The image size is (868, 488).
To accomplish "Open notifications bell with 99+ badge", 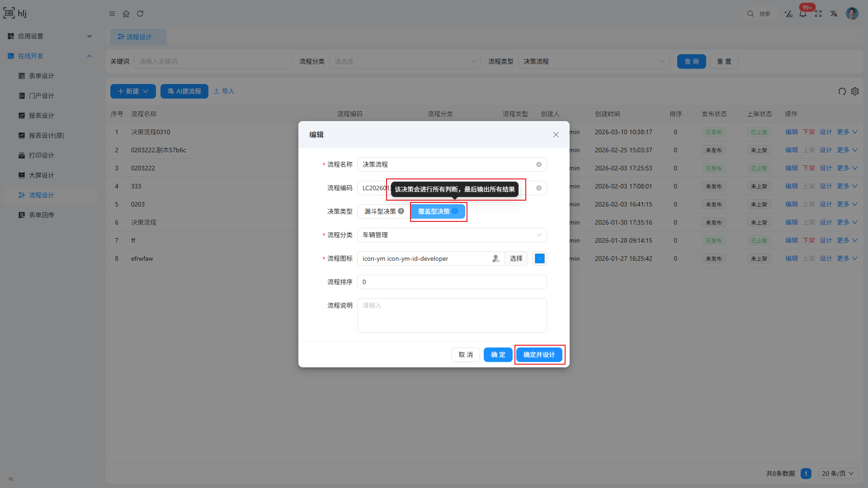I will click(x=803, y=14).
